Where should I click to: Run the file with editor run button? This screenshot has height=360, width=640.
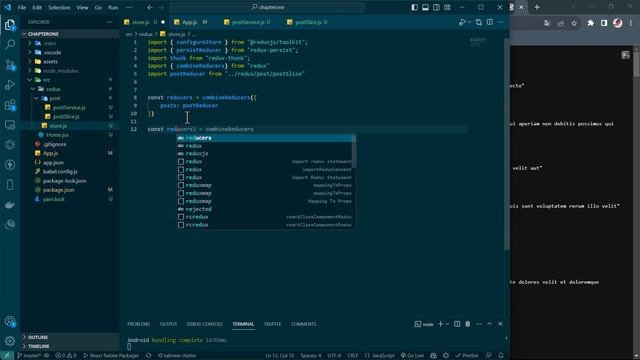coord(462,22)
